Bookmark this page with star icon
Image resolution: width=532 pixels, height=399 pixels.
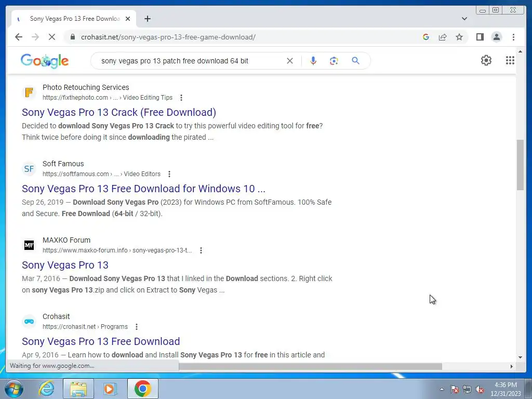pyautogui.click(x=459, y=37)
